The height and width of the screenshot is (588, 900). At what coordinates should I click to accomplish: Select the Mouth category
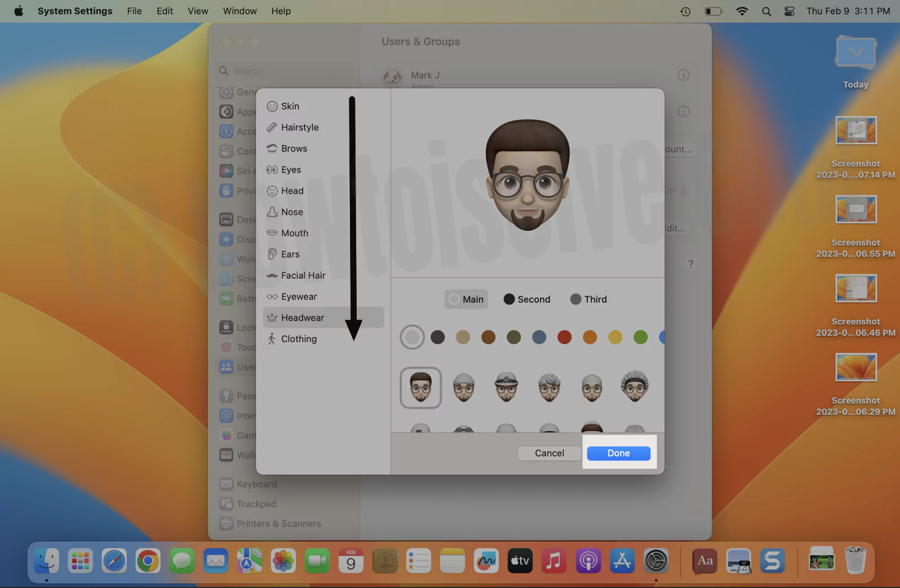pos(323,233)
